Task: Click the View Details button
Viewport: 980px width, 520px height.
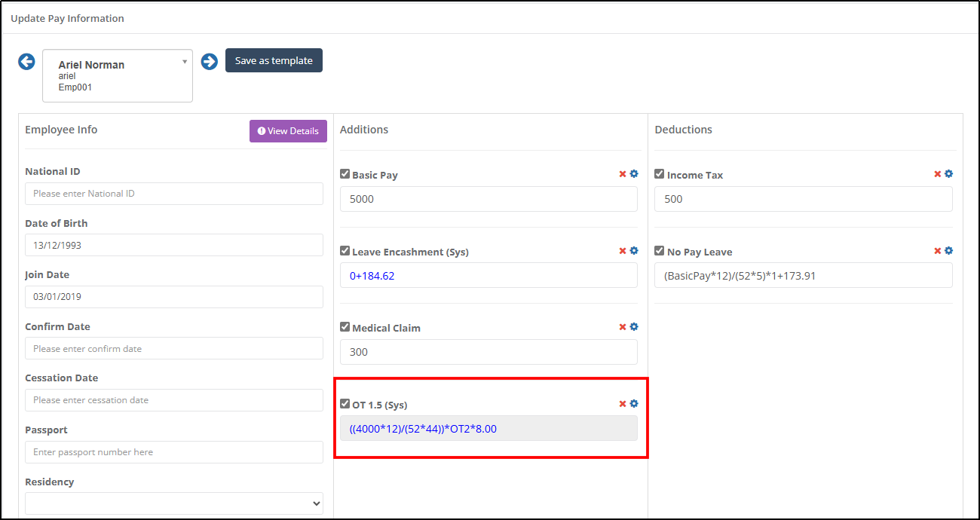Action: pyautogui.click(x=288, y=131)
